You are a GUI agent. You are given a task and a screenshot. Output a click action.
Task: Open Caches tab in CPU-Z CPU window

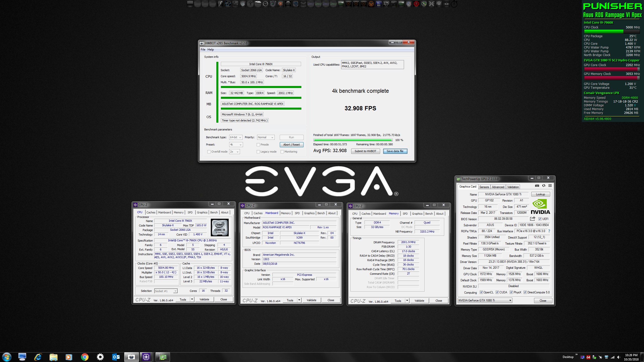(151, 212)
